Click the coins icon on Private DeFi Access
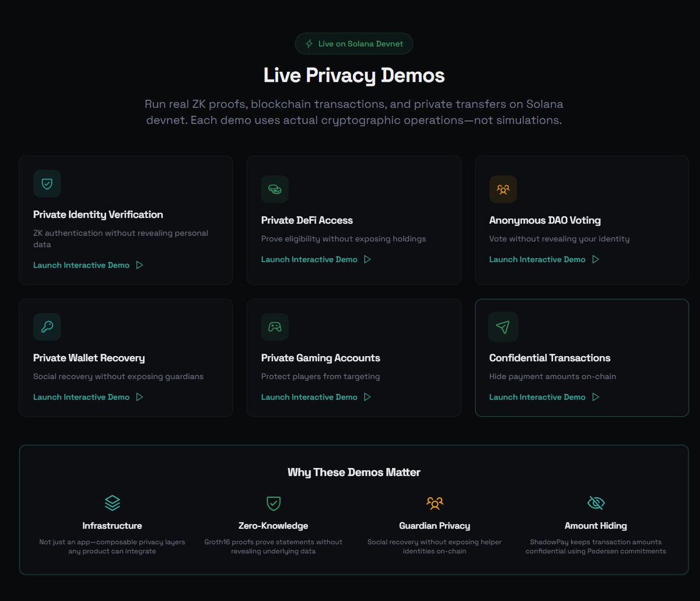The height and width of the screenshot is (601, 700). [x=275, y=189]
